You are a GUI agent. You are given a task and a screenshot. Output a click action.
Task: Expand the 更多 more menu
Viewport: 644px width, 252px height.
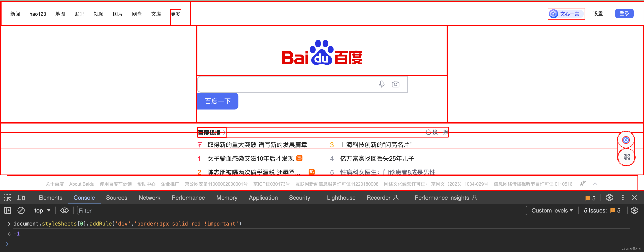coord(176,14)
